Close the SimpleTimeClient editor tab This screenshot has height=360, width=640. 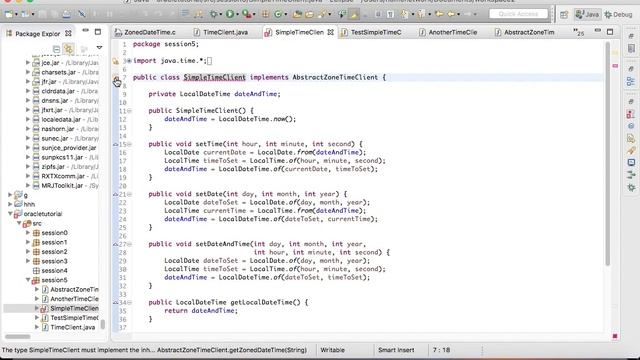tap(331, 32)
